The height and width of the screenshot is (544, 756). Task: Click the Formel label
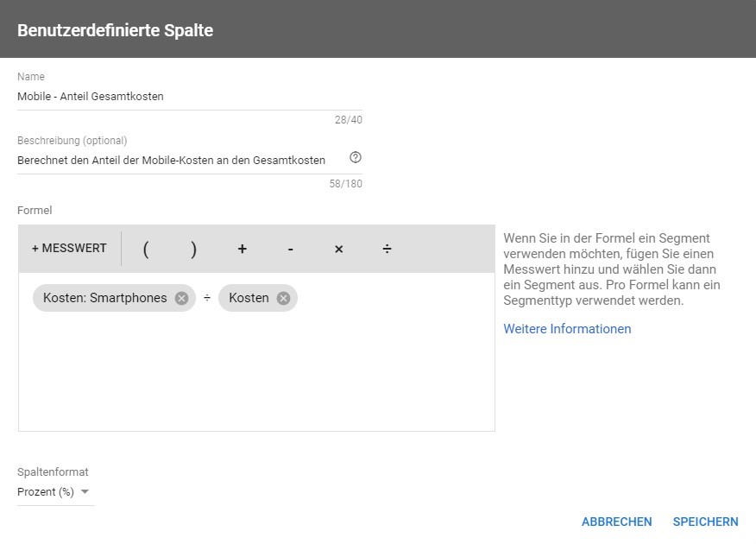(35, 211)
